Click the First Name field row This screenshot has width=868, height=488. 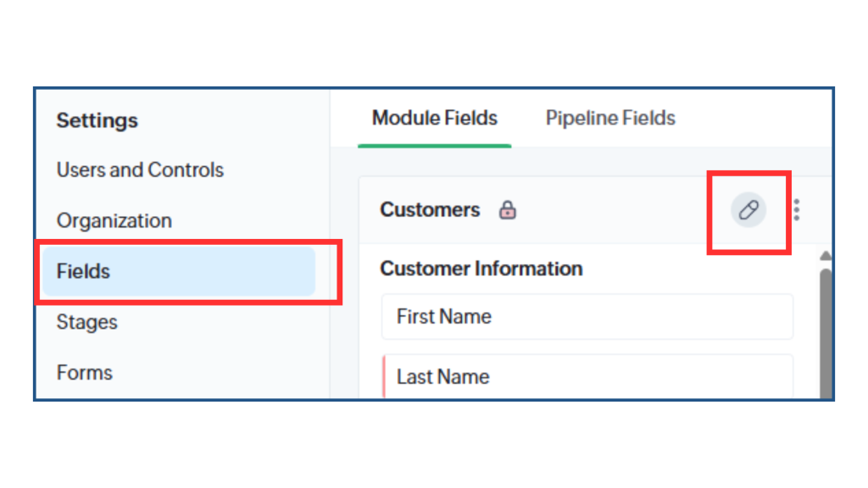click(587, 317)
